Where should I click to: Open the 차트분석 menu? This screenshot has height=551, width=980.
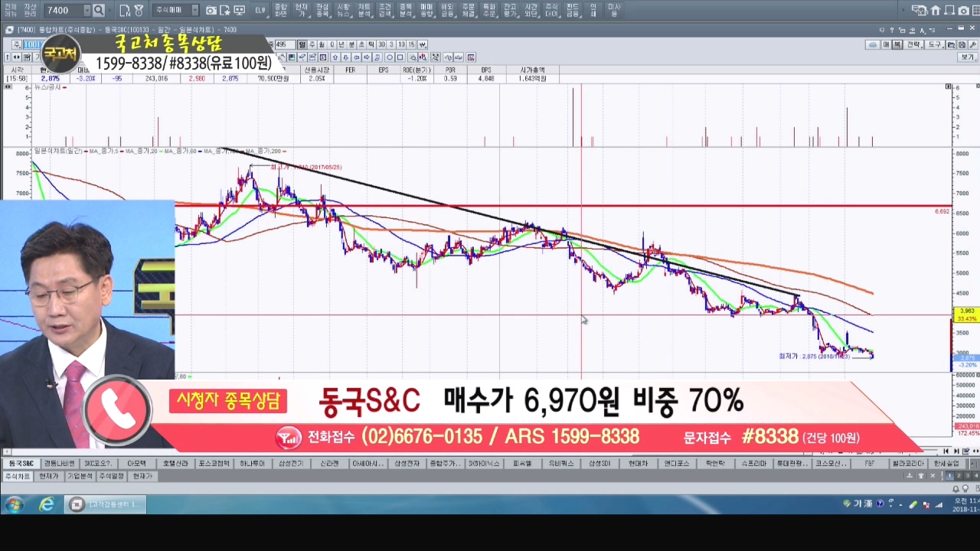[x=364, y=10]
